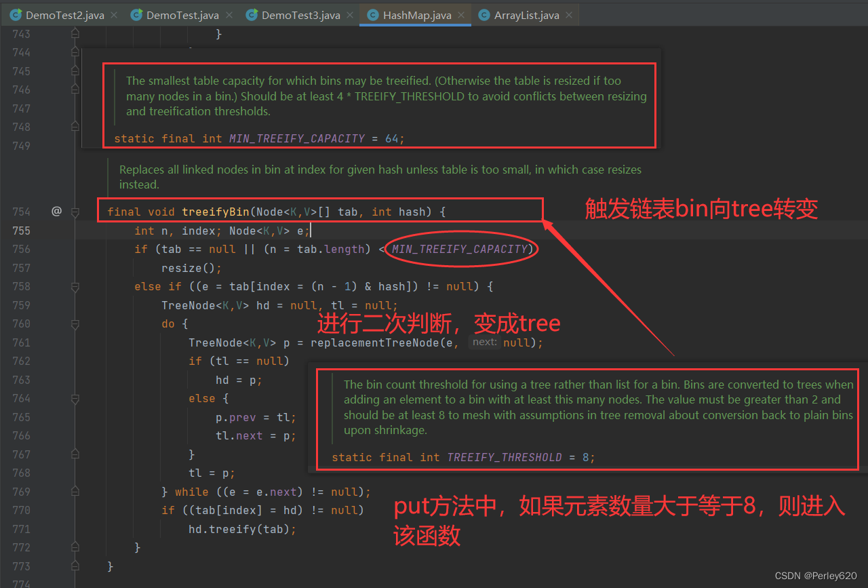Image resolution: width=868 pixels, height=588 pixels.
Task: Click MIN_TREEIFY_CAPACITY reference on line 756
Action: point(460,249)
